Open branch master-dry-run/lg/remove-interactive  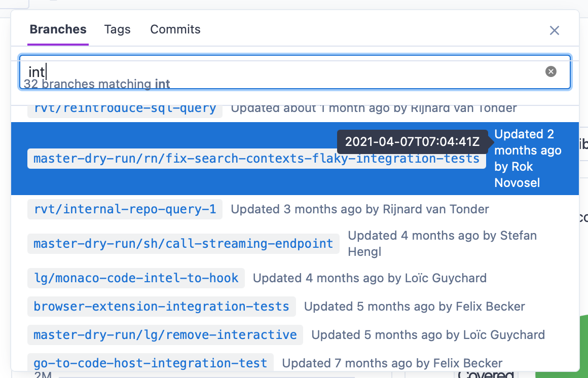pos(165,335)
